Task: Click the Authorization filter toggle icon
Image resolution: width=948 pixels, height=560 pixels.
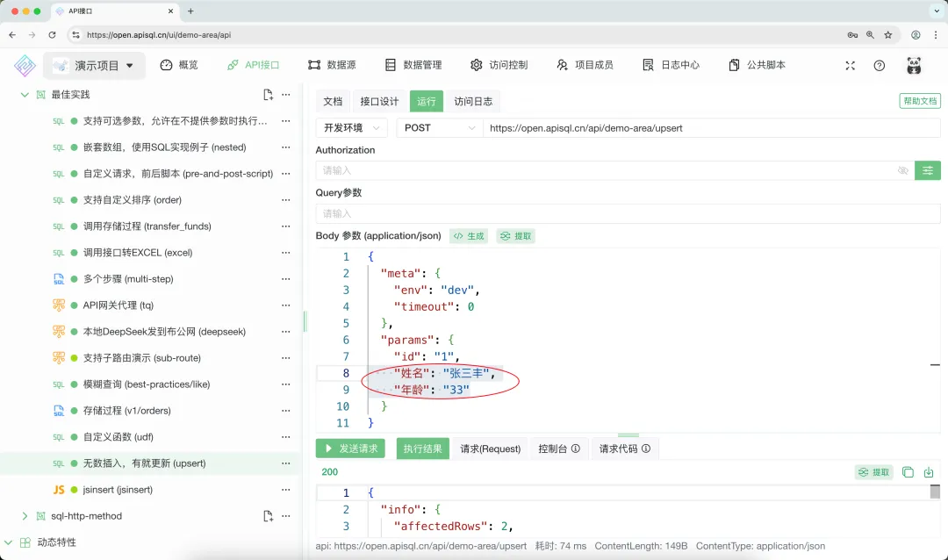Action: point(928,171)
